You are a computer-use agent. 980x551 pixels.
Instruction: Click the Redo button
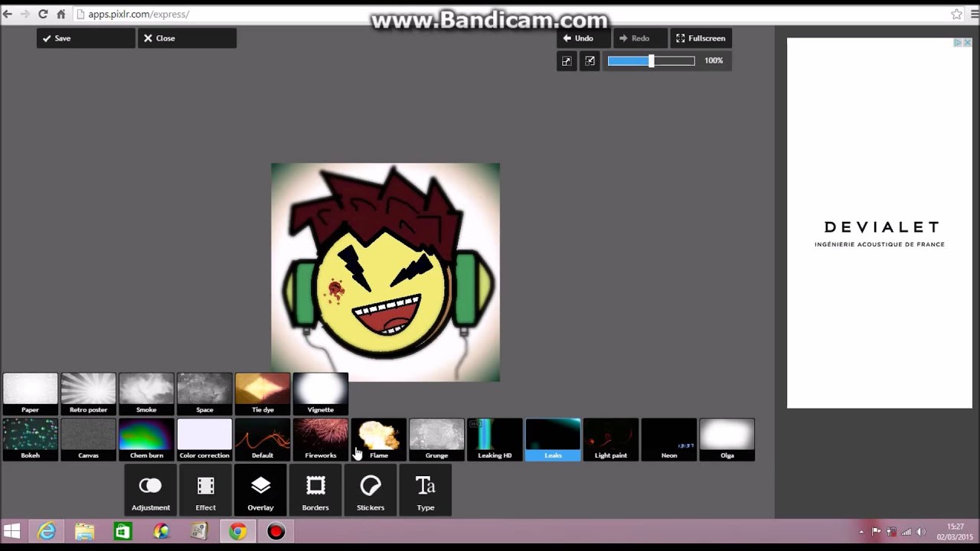tap(640, 38)
